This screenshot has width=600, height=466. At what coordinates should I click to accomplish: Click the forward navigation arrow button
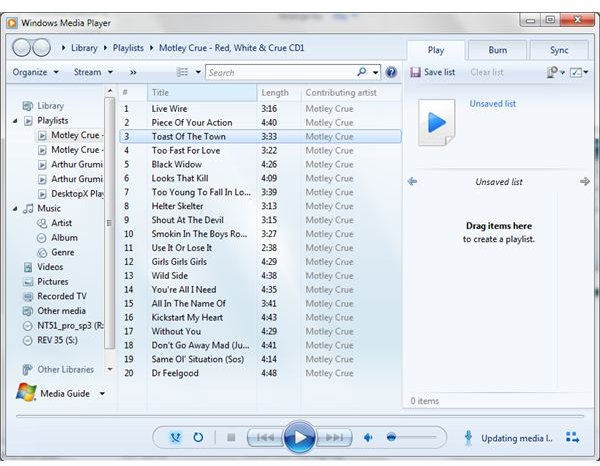(41, 47)
